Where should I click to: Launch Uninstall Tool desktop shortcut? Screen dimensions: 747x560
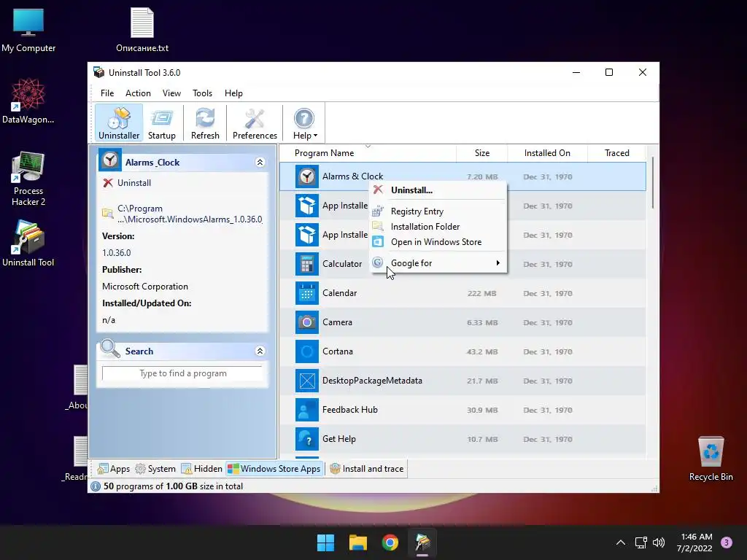point(28,244)
